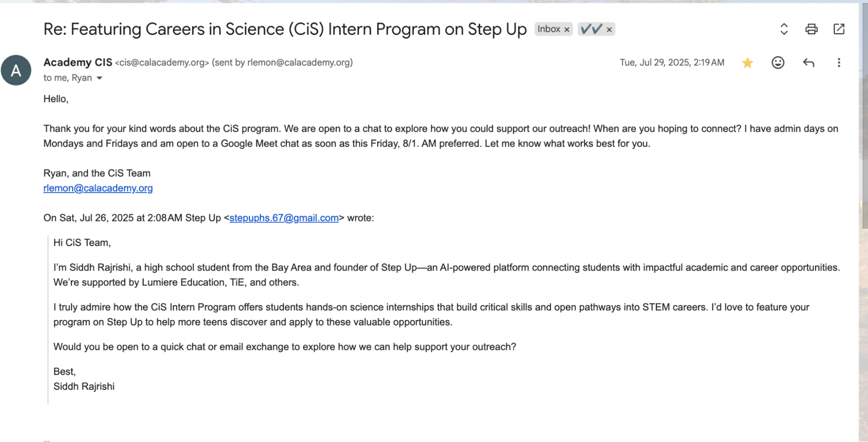Open the rlemon@calacademy.org email link
Image resolution: width=868 pixels, height=442 pixels.
tap(98, 188)
